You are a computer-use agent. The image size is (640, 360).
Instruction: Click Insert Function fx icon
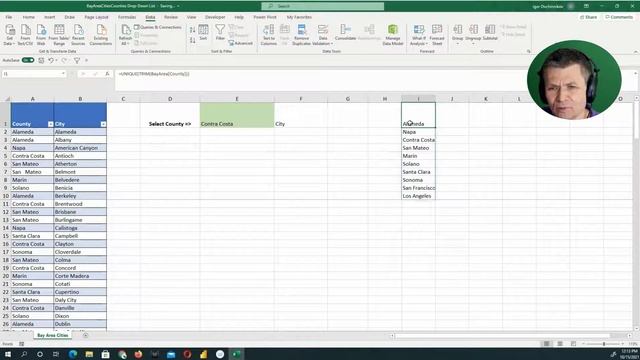point(107,74)
